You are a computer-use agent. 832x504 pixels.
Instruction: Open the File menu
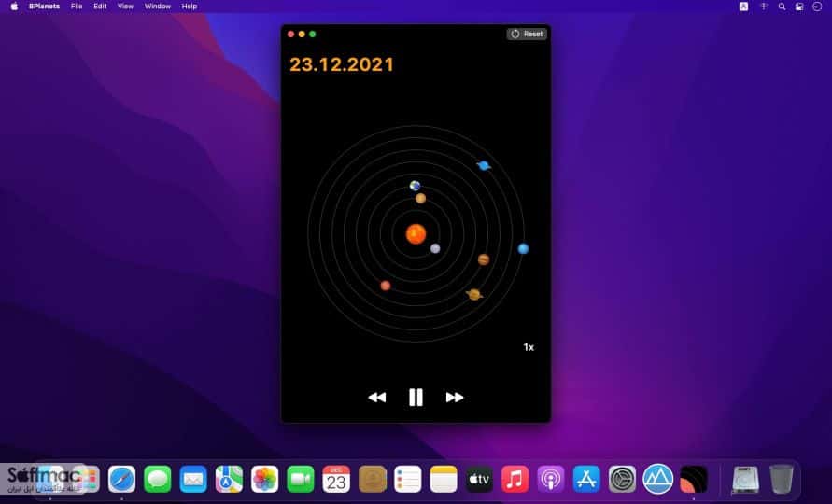pyautogui.click(x=77, y=7)
